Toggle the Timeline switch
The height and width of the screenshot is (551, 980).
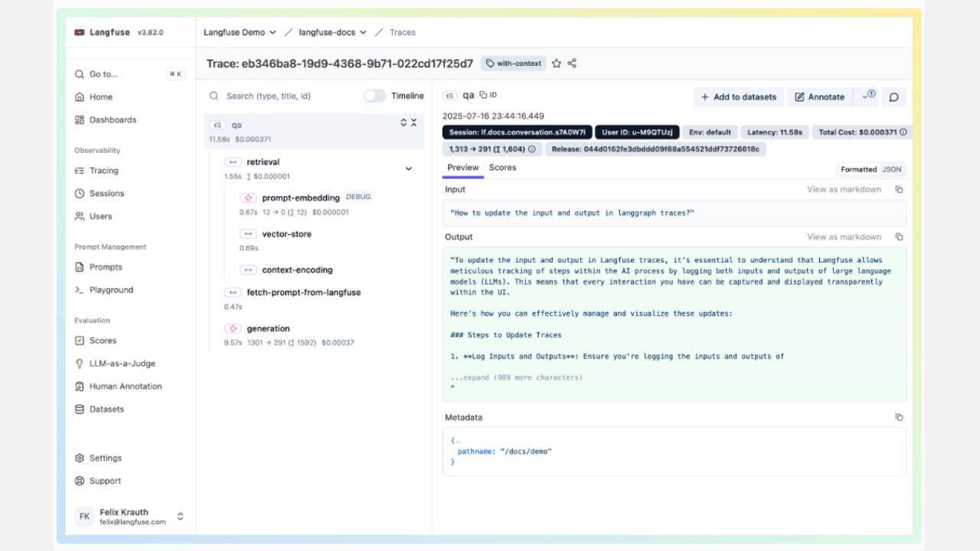[x=374, y=96]
